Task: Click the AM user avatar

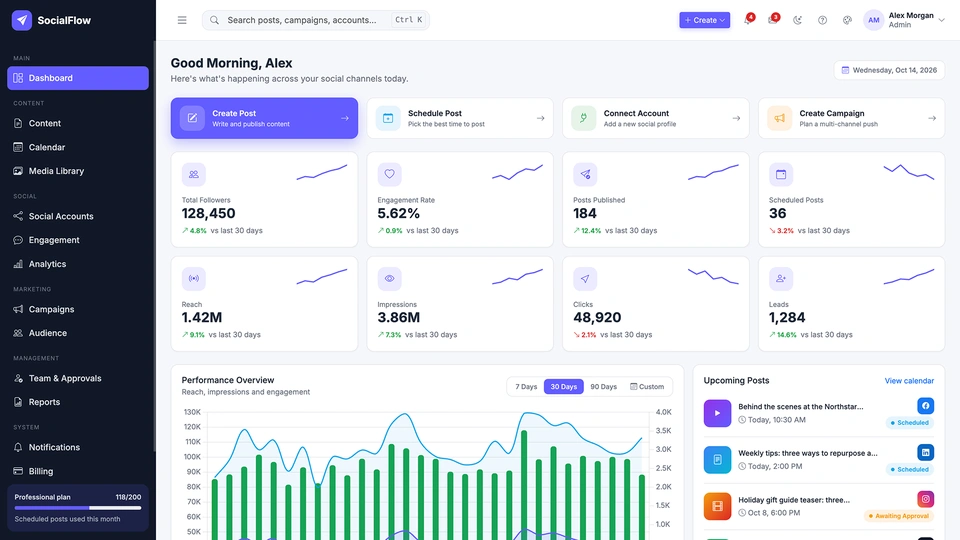Action: [874, 20]
